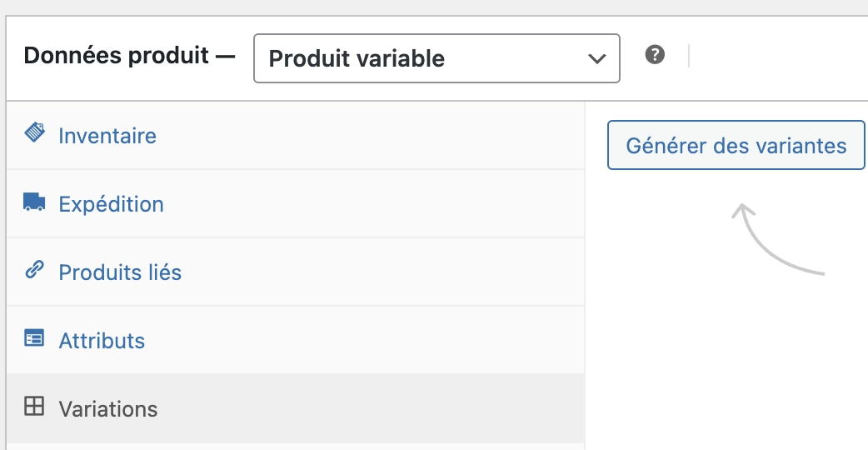Click the dash after Données produit
The width and height of the screenshot is (868, 450).
(x=227, y=57)
